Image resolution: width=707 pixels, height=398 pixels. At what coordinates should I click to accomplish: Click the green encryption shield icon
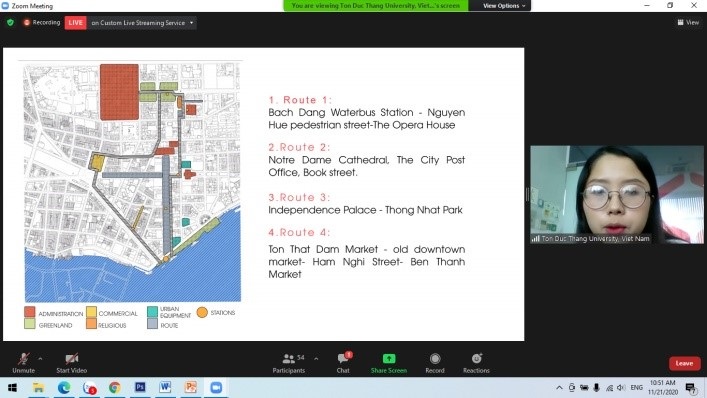coord(10,23)
